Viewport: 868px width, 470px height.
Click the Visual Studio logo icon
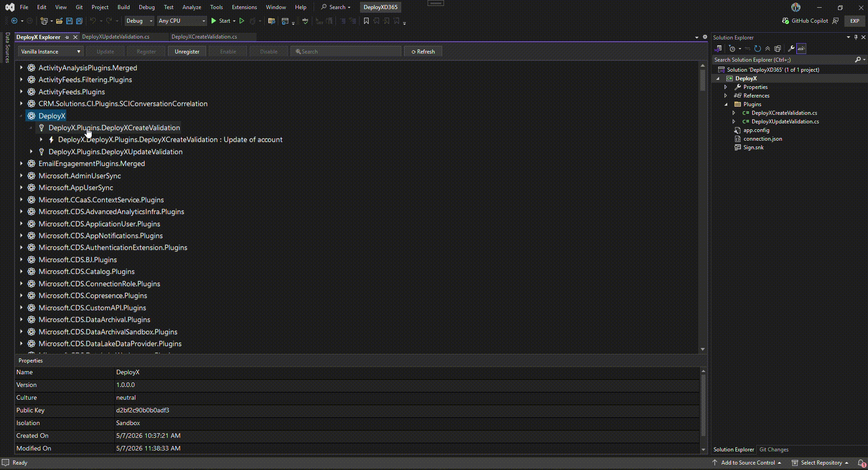(x=10, y=7)
